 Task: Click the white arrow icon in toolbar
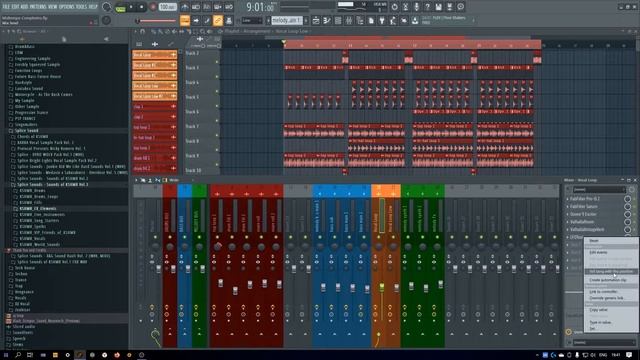click(x=196, y=20)
